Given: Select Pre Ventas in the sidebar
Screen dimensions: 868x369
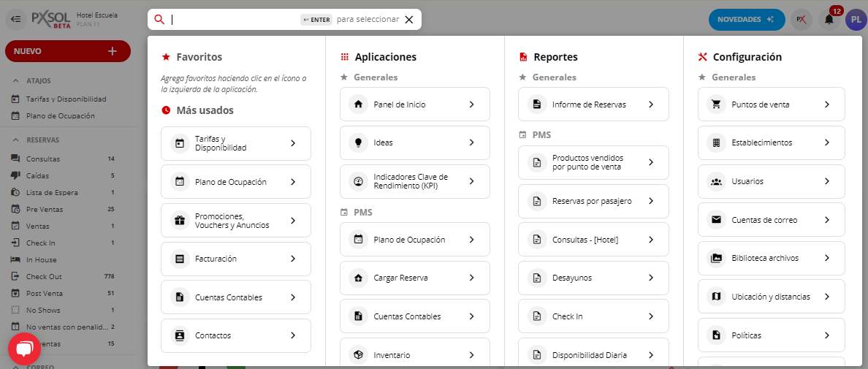Looking at the screenshot, I should [x=43, y=209].
